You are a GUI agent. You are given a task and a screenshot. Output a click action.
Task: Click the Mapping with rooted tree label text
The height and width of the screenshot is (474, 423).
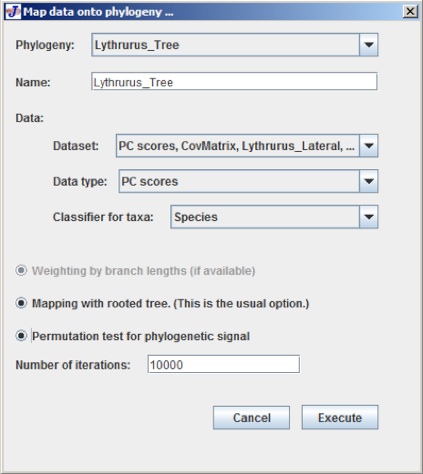point(170,303)
